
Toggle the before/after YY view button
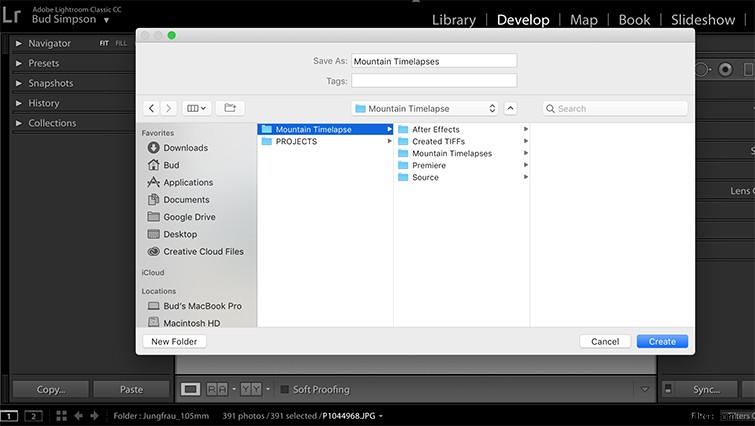coord(250,389)
